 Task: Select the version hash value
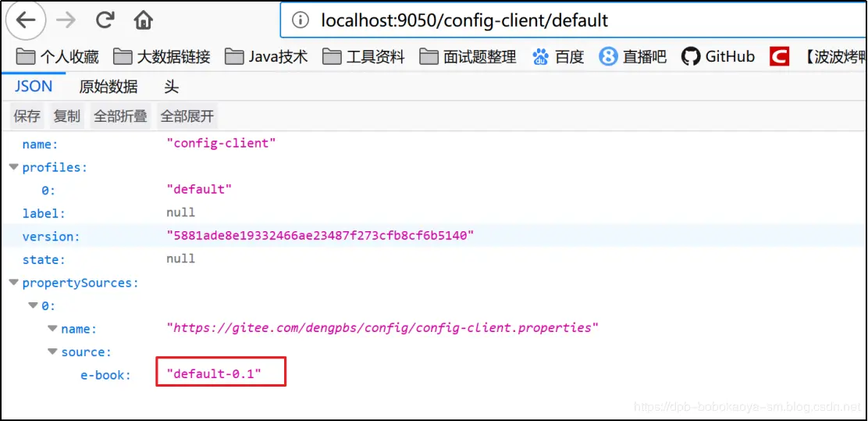[x=320, y=236]
